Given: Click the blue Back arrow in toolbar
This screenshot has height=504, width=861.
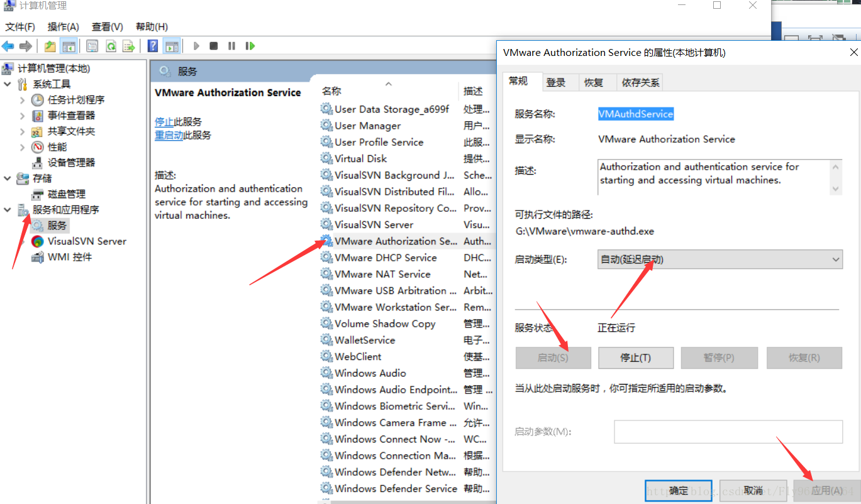Looking at the screenshot, I should (8, 46).
